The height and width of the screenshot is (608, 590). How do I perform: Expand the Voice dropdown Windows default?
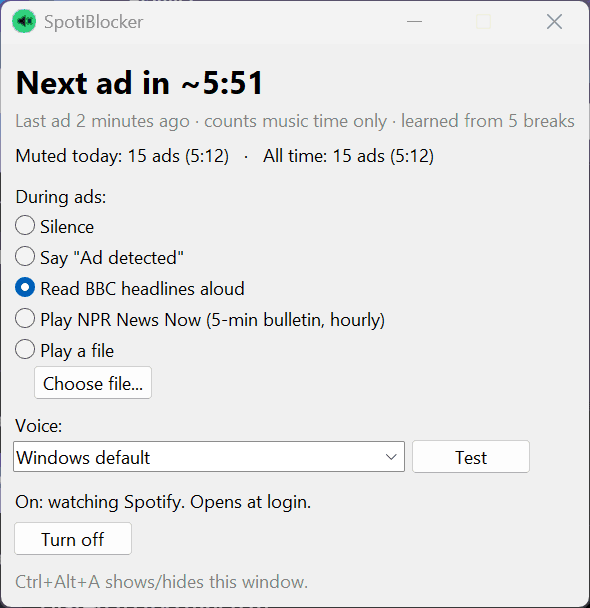209,457
